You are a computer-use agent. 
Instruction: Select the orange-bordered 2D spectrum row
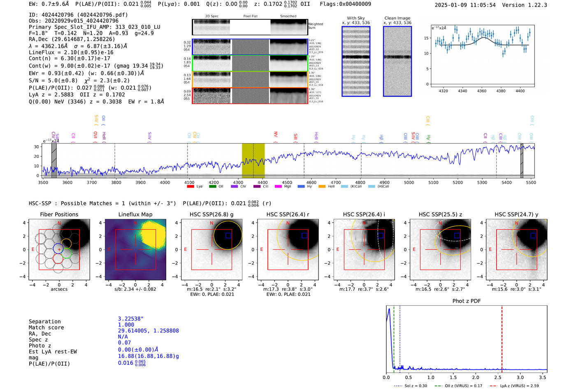coord(250,79)
